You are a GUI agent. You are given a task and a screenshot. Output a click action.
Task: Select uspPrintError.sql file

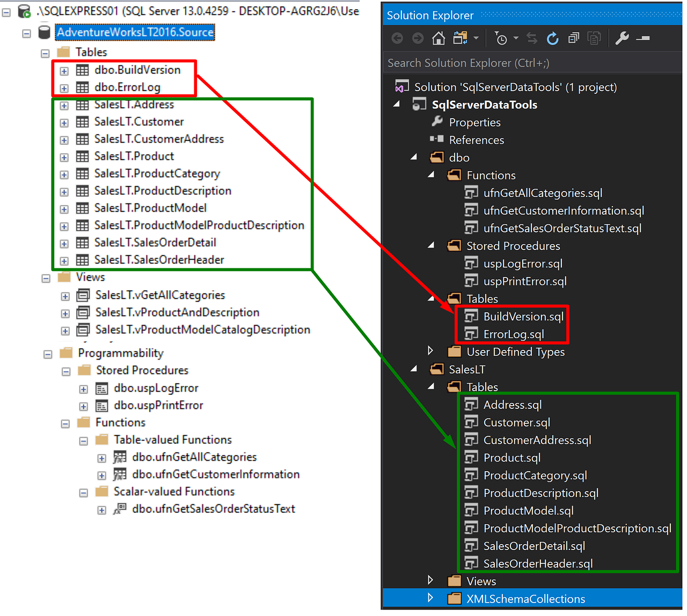pos(525,281)
